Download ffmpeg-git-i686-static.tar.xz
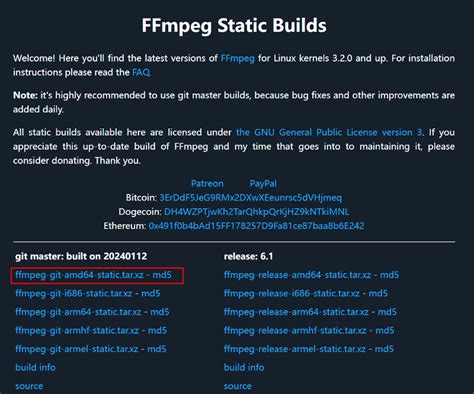 (x=74, y=294)
